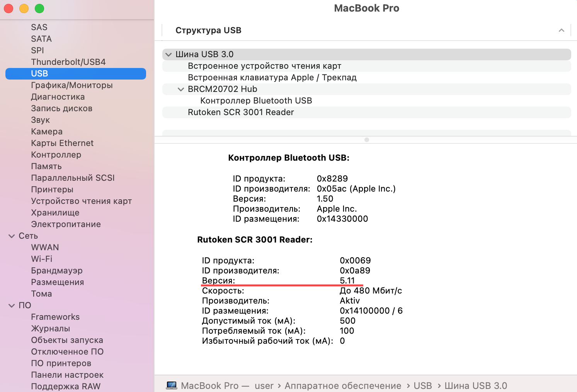Select Встроенная клавиатура Apple / Трекпад row

point(366,78)
